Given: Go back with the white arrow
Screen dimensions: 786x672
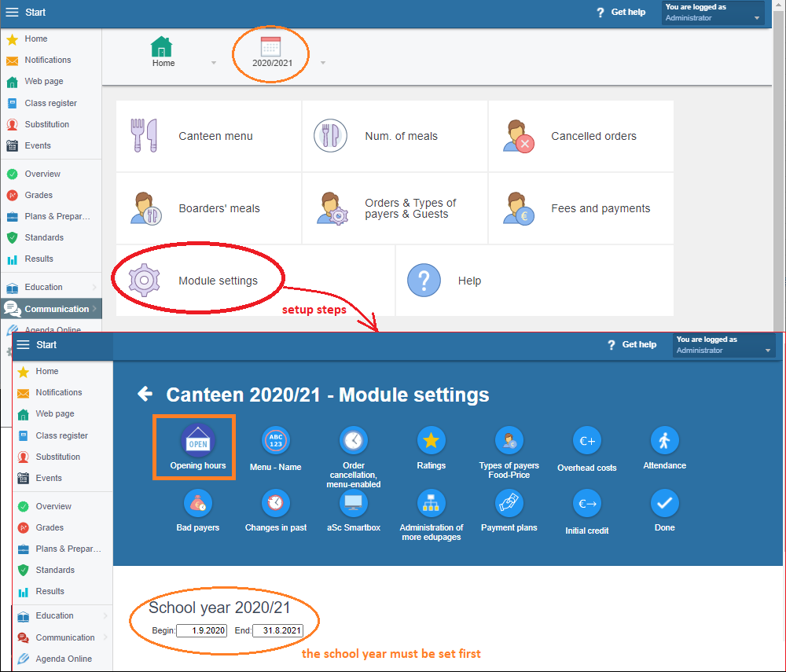Looking at the screenshot, I should tap(145, 394).
